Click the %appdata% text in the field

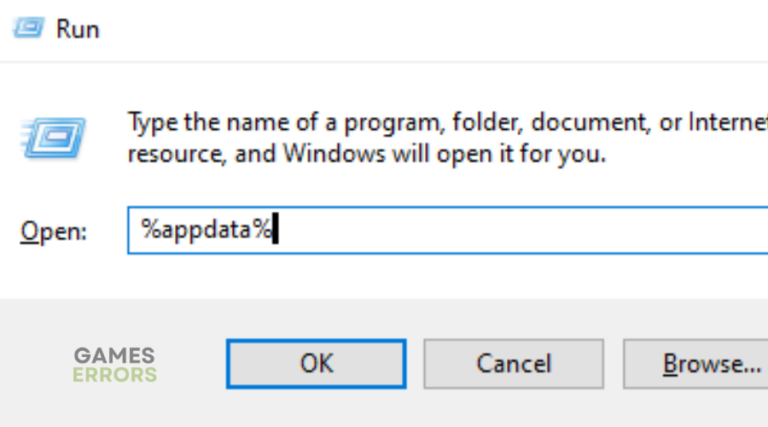(x=205, y=231)
